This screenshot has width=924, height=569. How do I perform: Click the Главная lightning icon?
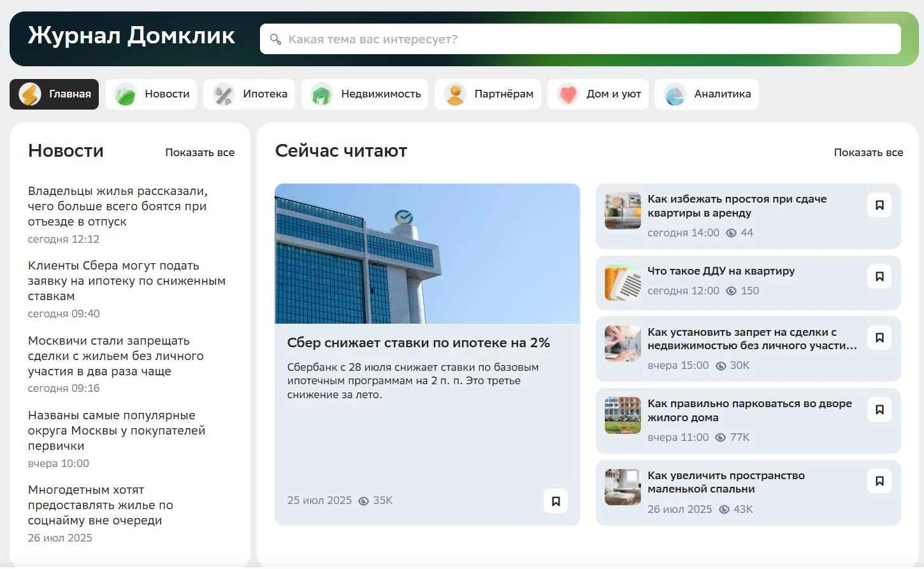coord(29,94)
